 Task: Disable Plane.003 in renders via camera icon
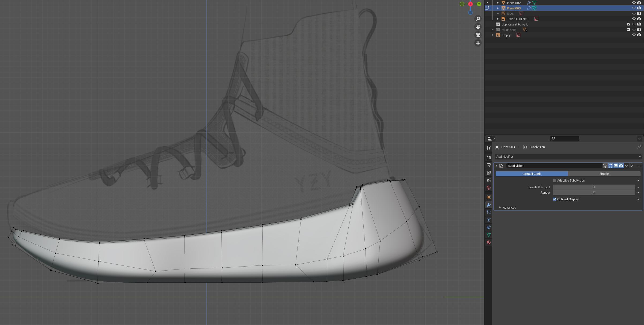pos(639,8)
